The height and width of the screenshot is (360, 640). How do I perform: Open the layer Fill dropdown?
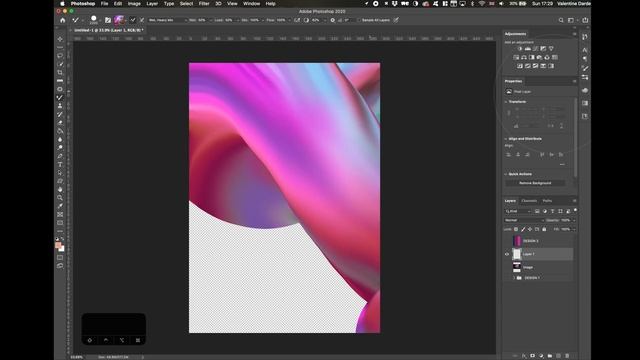point(574,229)
